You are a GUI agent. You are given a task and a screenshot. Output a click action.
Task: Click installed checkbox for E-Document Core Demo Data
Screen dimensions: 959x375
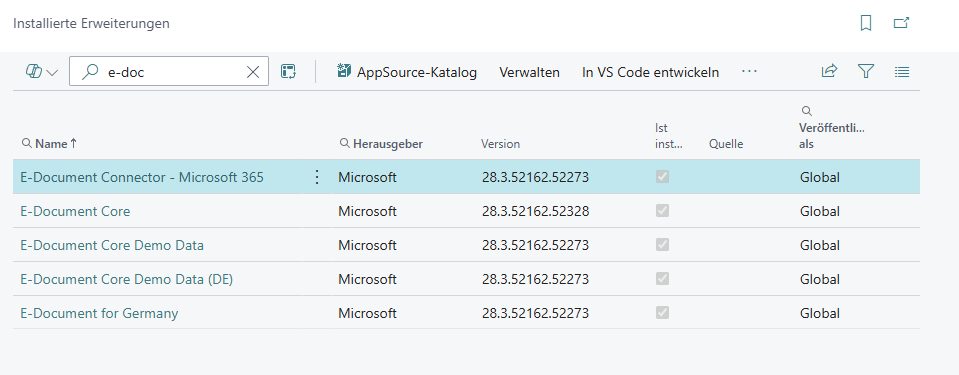click(662, 245)
